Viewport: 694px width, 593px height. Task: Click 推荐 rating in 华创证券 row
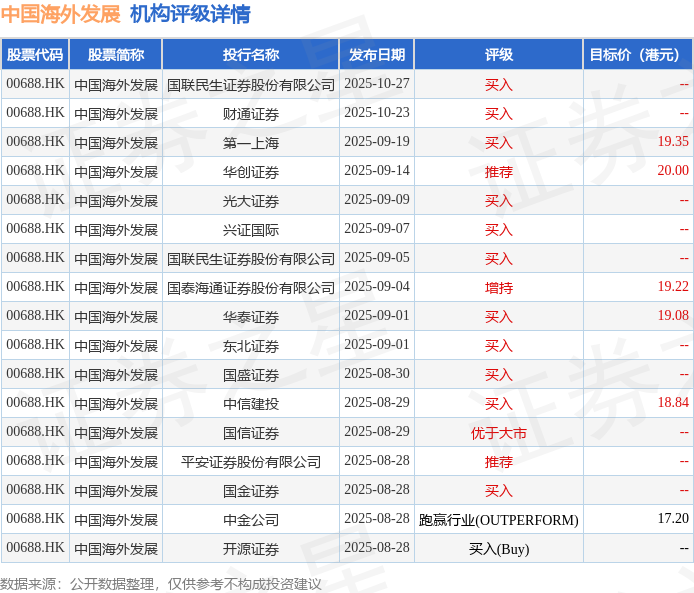(x=499, y=172)
